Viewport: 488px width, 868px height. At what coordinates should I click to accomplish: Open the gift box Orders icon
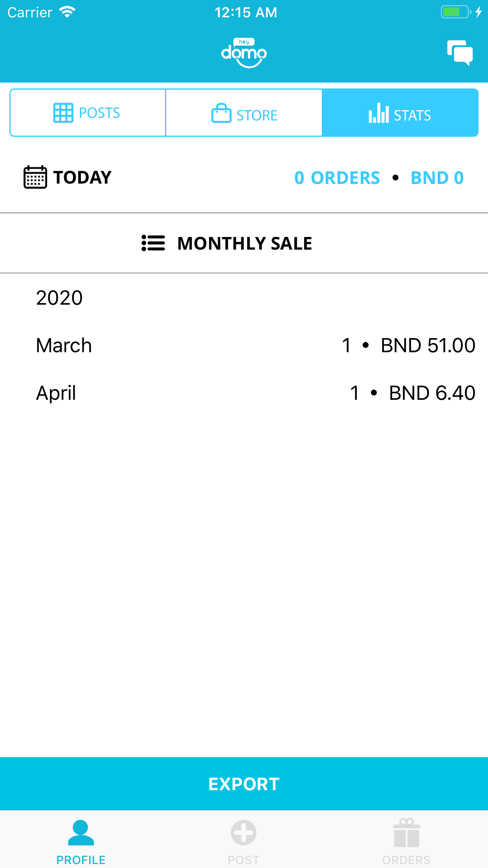coord(407,833)
